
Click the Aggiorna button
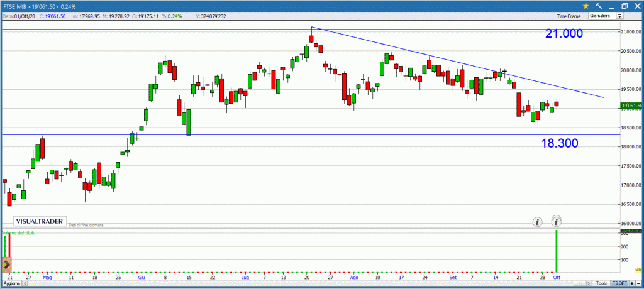coord(12,284)
